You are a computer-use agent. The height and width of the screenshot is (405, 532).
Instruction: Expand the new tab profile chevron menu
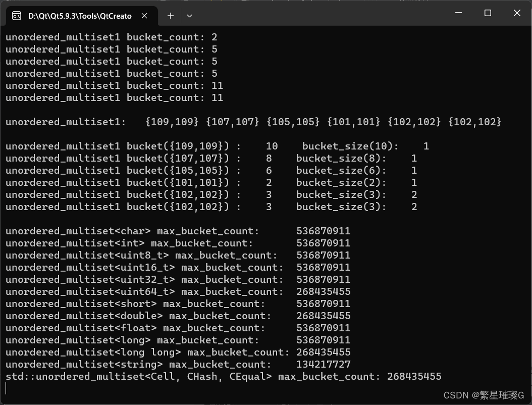pos(189,16)
